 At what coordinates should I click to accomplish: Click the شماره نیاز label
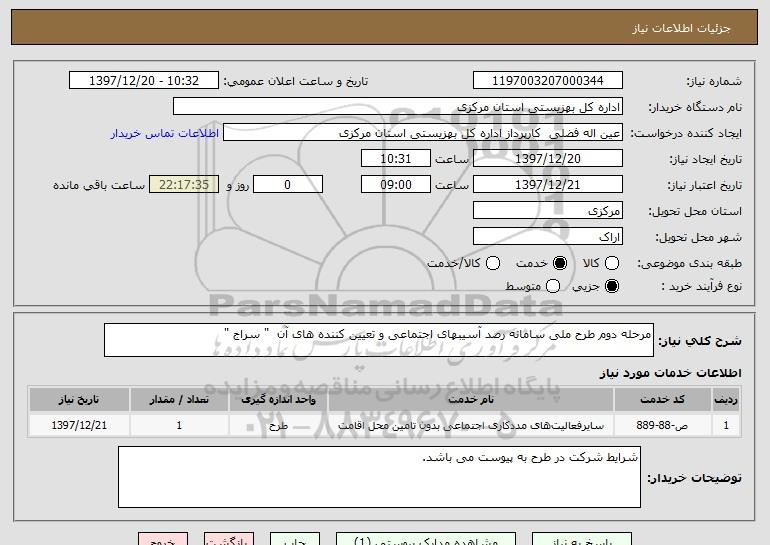714,81
